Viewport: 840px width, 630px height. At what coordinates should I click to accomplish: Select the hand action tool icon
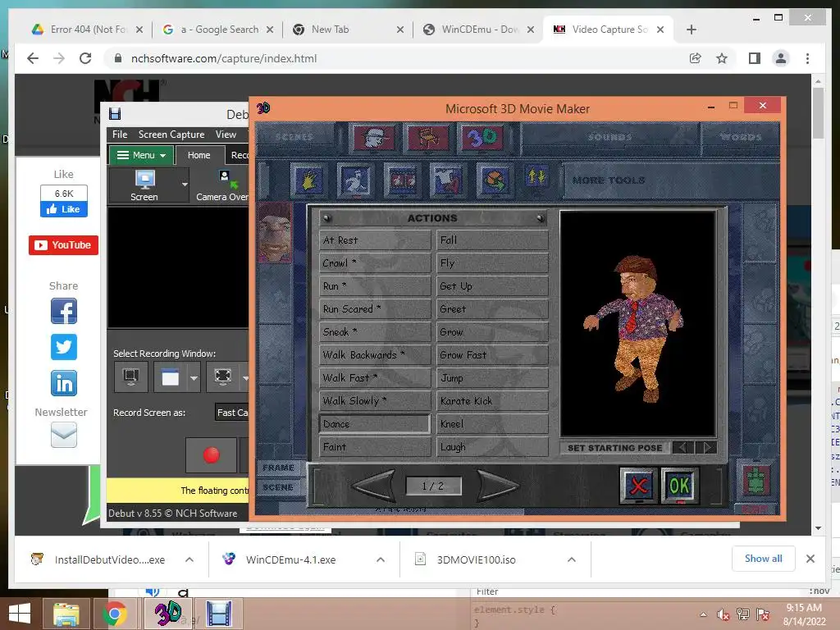click(308, 180)
